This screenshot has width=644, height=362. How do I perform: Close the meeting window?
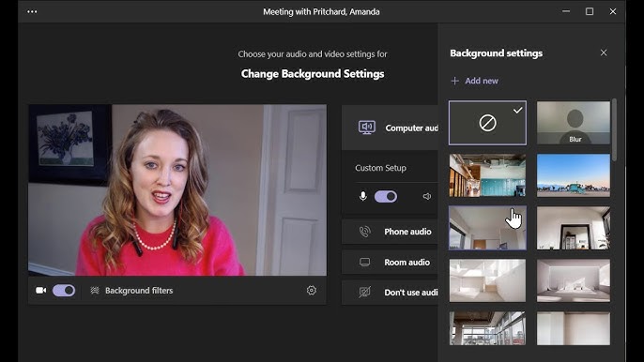613,11
